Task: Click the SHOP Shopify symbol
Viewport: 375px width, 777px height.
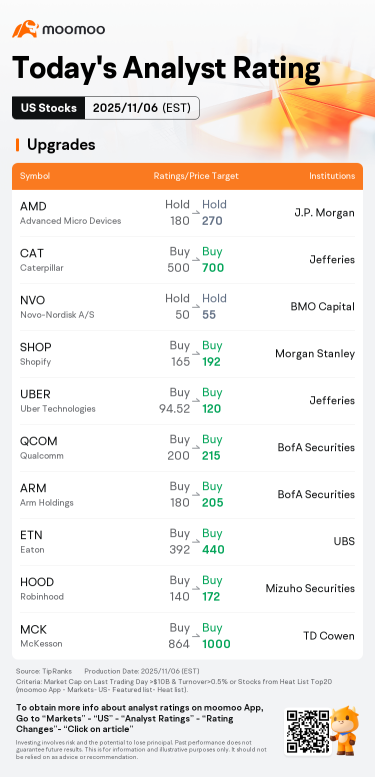Action: [x=36, y=354]
